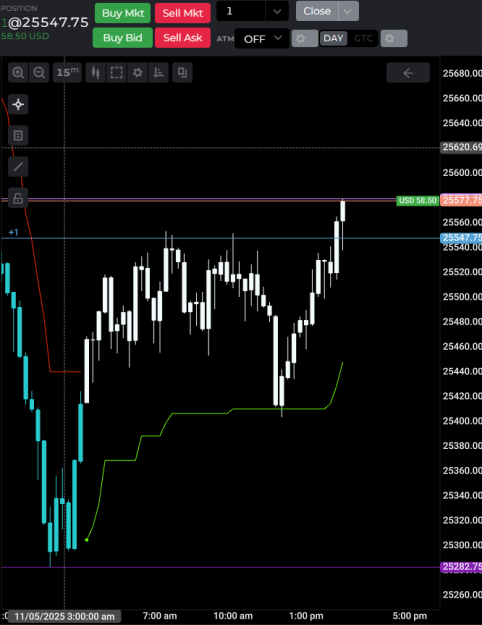This screenshot has width=482, height=625.
Task: Click the Buy Mkt button
Action: point(123,13)
